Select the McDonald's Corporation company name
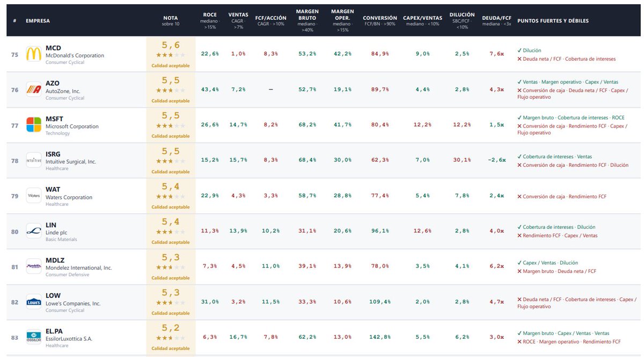Screen dimensions: 644x357 point(75,56)
